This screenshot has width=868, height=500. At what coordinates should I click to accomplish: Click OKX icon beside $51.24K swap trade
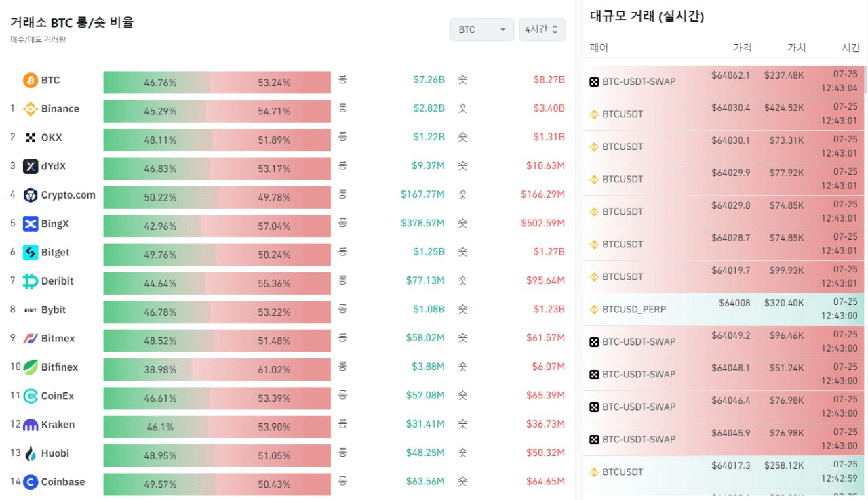tap(594, 375)
